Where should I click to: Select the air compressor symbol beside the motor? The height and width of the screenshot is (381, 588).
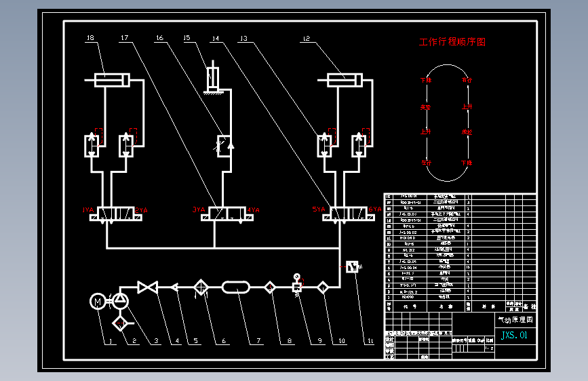point(120,301)
